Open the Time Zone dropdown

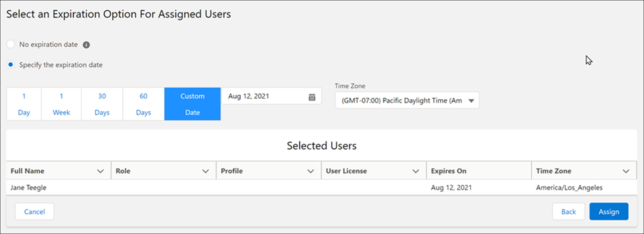pyautogui.click(x=407, y=100)
